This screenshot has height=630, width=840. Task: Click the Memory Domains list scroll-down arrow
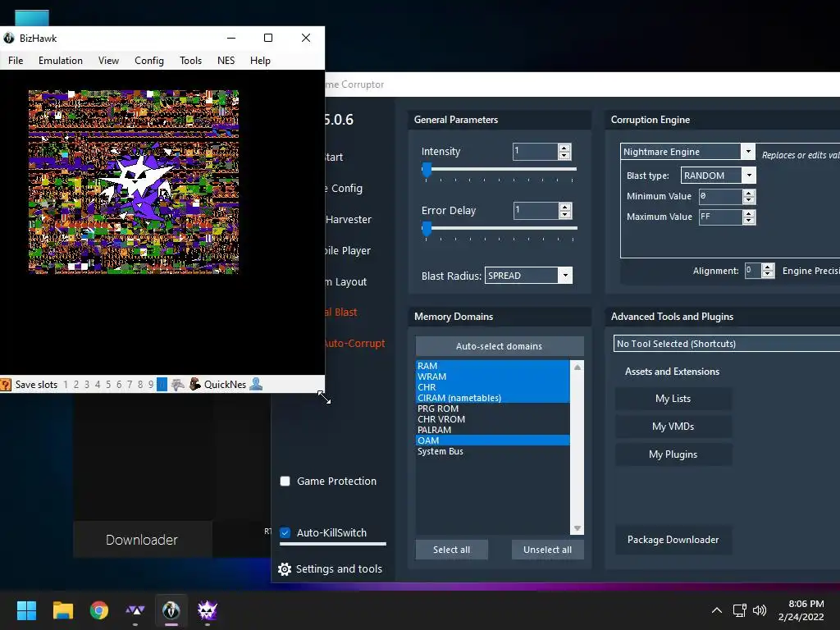click(x=577, y=528)
